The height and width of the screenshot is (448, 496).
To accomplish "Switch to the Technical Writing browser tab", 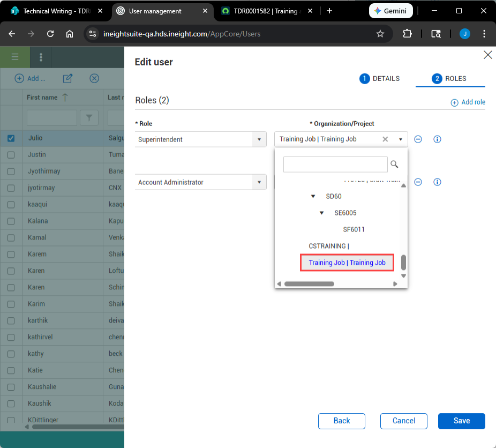I will (55, 11).
